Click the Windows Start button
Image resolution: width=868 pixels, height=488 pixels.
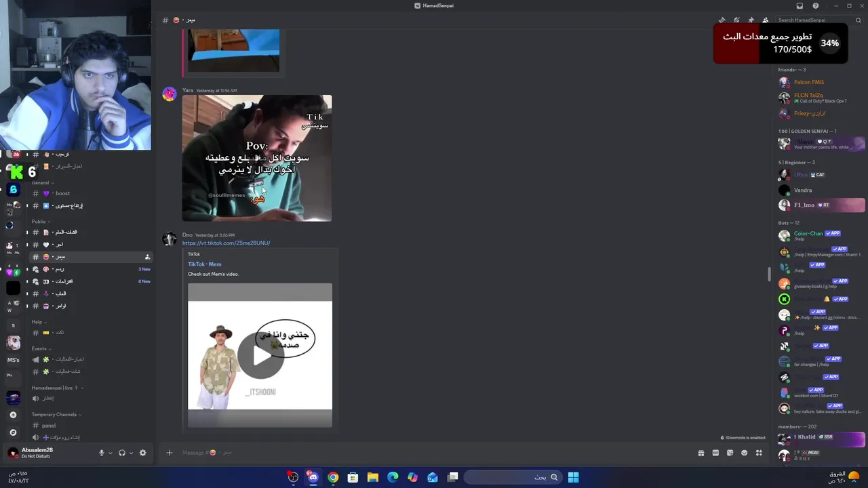pos(573,477)
